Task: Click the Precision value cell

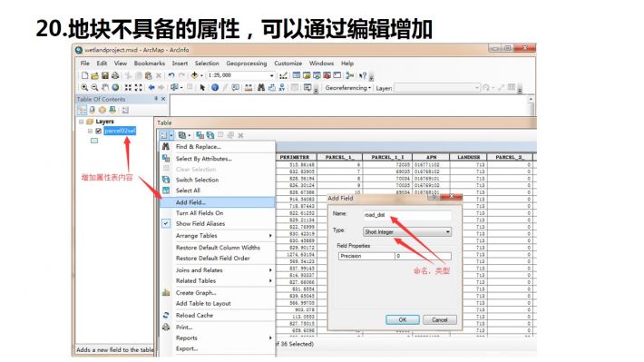Action: coord(423,256)
